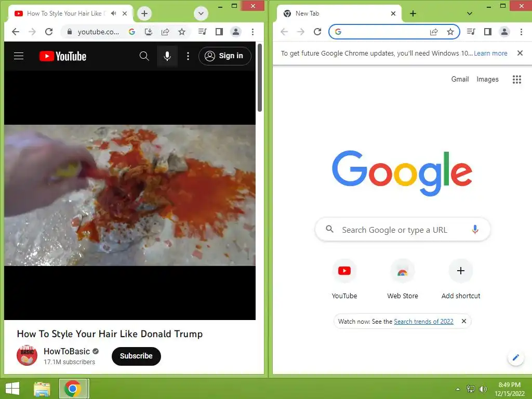Reload the YouTube page
Viewport: 532px width, 399px height.
[x=49, y=32]
